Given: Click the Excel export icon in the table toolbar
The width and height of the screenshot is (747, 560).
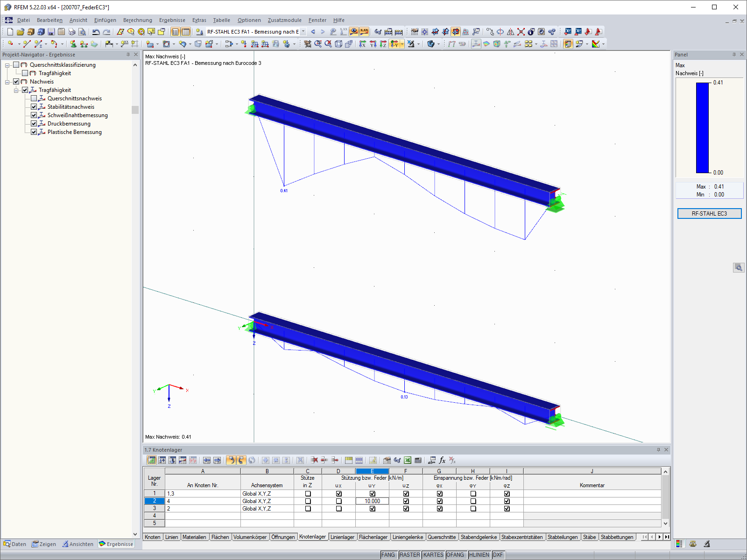Looking at the screenshot, I should pos(408,460).
